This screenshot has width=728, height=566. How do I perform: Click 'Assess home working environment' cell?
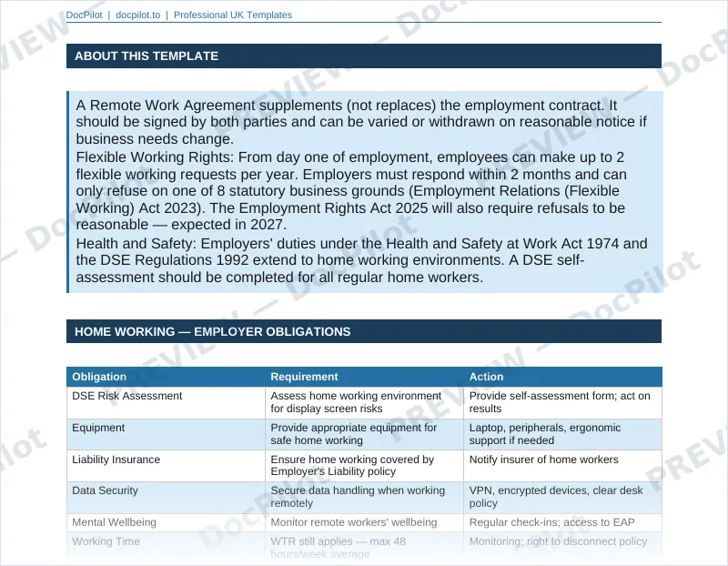point(364,402)
